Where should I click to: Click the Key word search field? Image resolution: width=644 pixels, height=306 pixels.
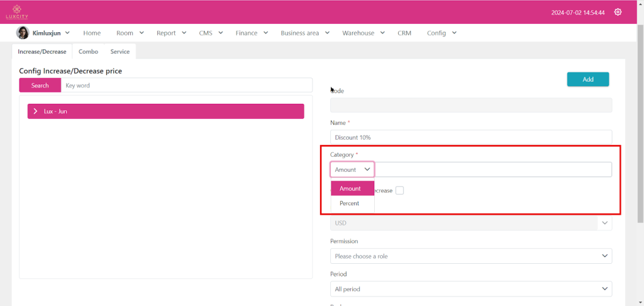(x=186, y=85)
